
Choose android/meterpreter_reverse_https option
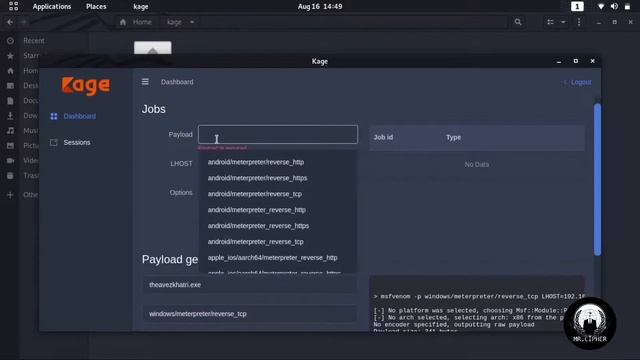(258, 226)
